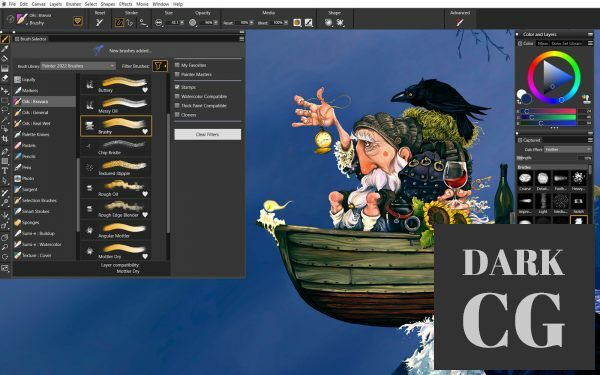Select the Brush tool in the toolbox

click(x=5, y=39)
